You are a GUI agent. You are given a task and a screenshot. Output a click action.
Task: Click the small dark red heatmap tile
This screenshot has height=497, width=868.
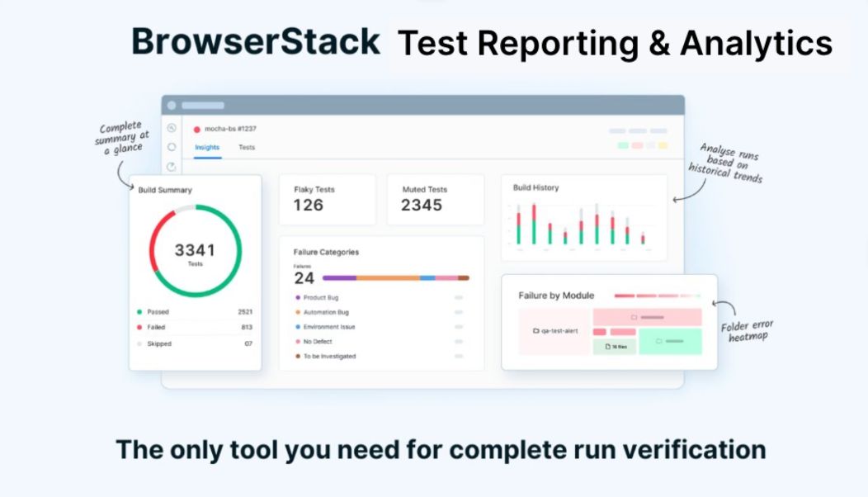[x=600, y=332]
